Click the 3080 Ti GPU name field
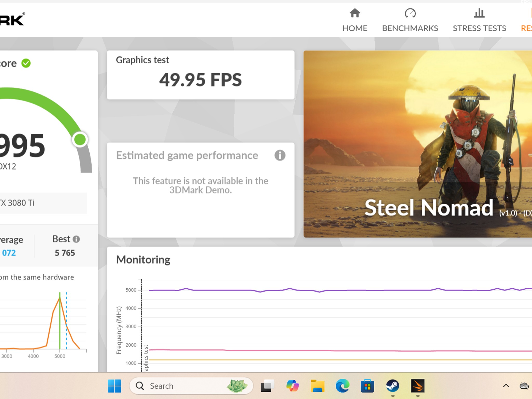The height and width of the screenshot is (399, 532). 43,203
